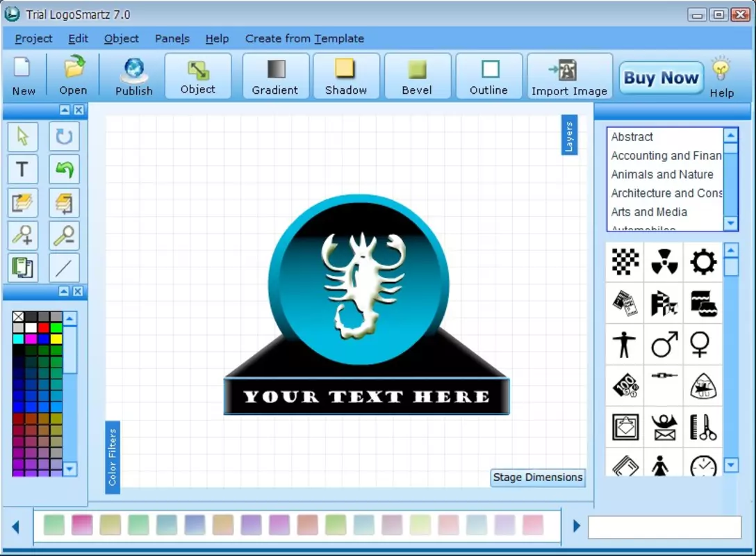The height and width of the screenshot is (556, 756).
Task: Click the Bevel toolbar button
Action: click(418, 76)
